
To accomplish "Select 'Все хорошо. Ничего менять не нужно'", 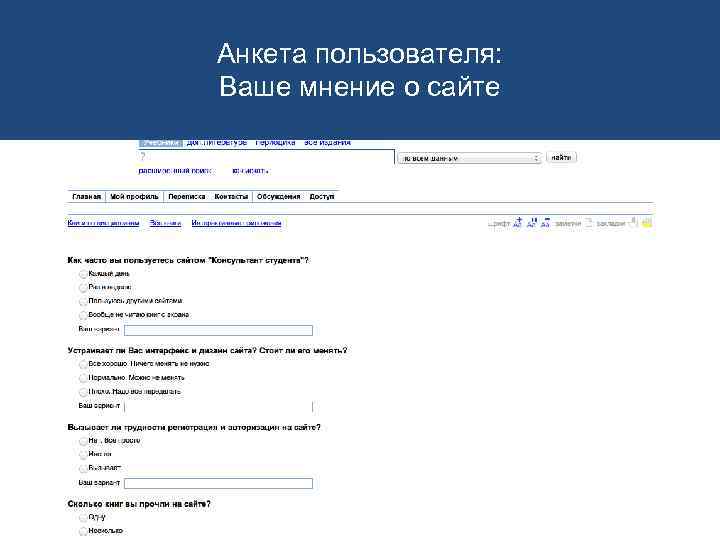I will [83, 365].
